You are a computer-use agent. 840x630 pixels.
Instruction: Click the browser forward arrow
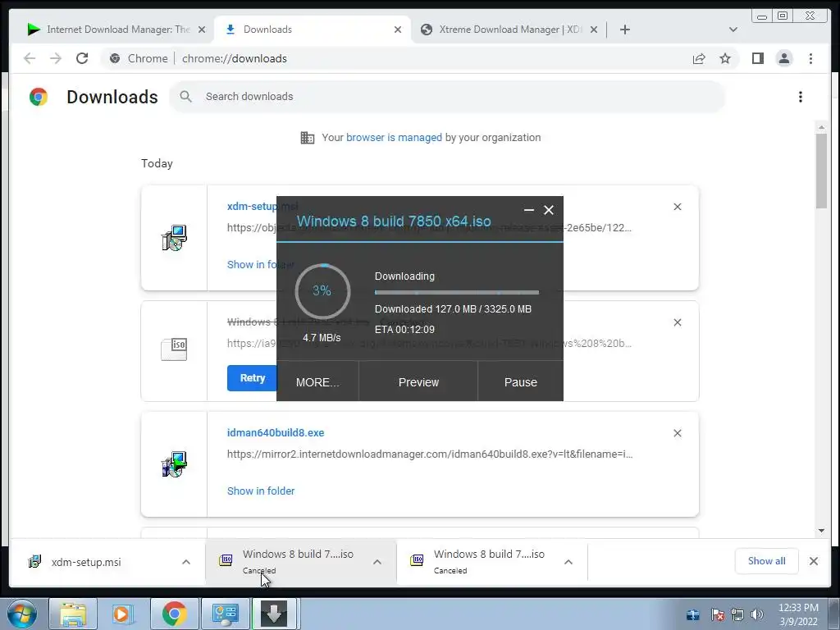(56, 58)
